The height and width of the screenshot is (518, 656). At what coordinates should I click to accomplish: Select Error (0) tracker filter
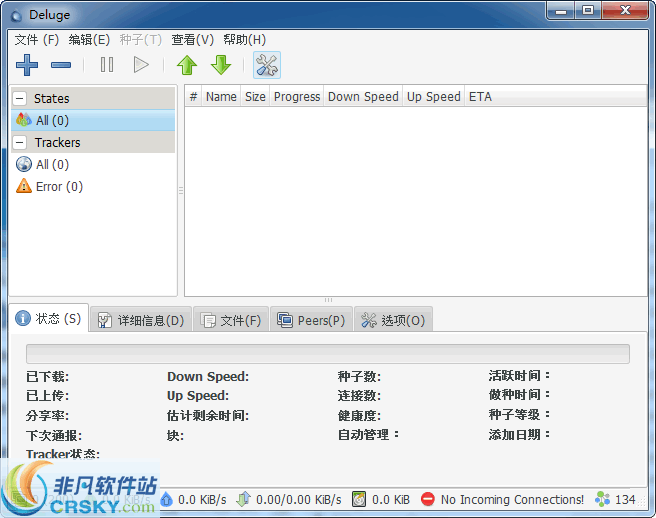coord(93,186)
